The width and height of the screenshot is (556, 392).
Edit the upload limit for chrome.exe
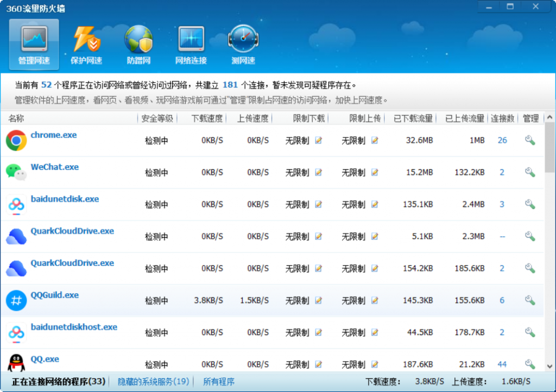click(374, 140)
